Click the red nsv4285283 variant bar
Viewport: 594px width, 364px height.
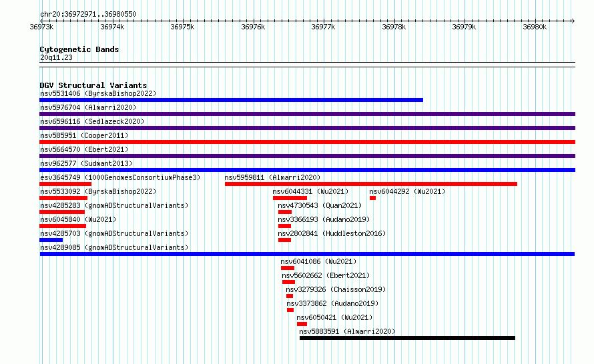point(62,212)
